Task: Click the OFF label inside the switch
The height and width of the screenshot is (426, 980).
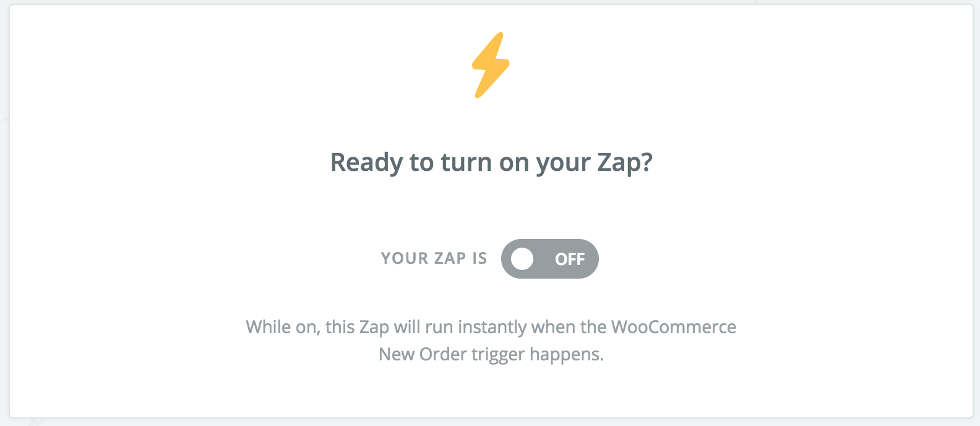Action: coord(570,259)
